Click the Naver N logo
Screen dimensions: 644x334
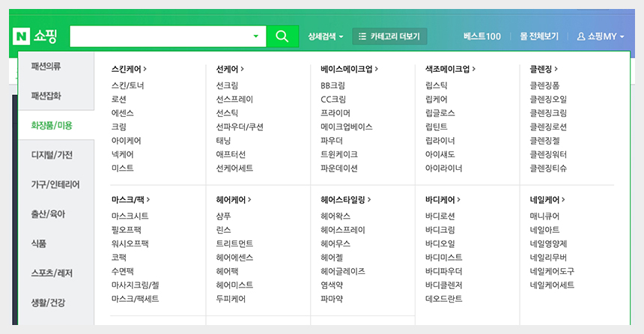(x=20, y=36)
